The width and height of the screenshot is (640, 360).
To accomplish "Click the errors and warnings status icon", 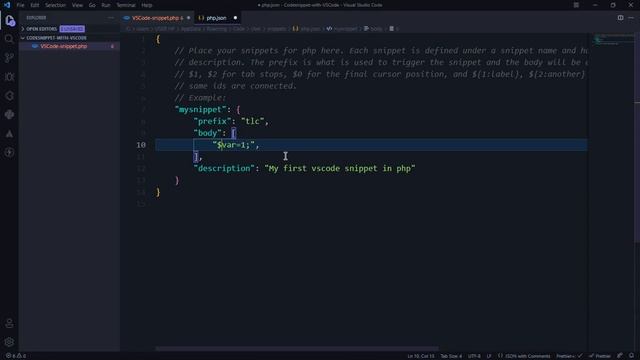I will 16,356.
